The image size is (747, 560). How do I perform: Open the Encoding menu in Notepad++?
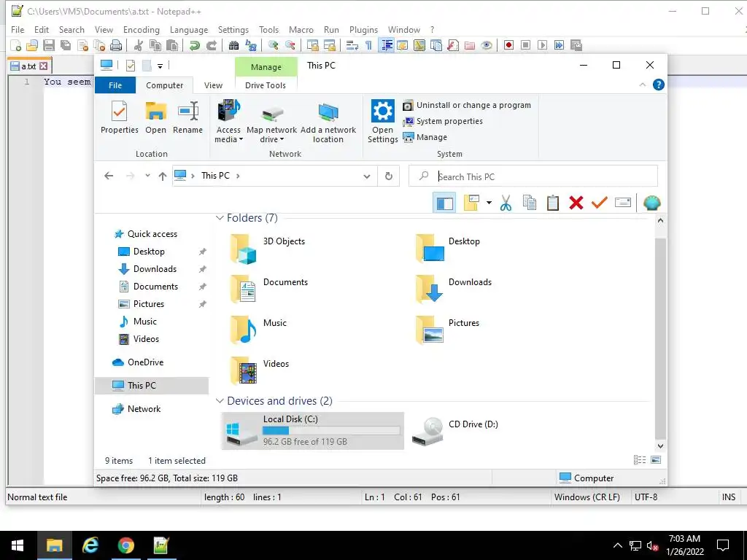(x=141, y=29)
